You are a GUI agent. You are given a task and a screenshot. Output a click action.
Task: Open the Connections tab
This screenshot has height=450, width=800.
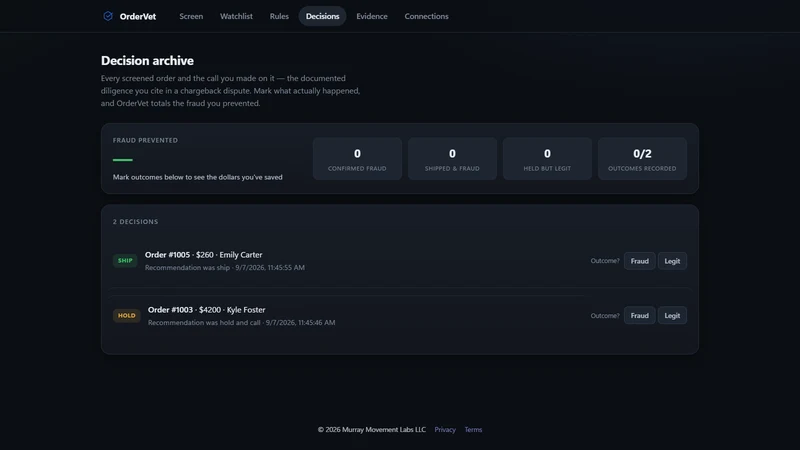click(x=427, y=16)
